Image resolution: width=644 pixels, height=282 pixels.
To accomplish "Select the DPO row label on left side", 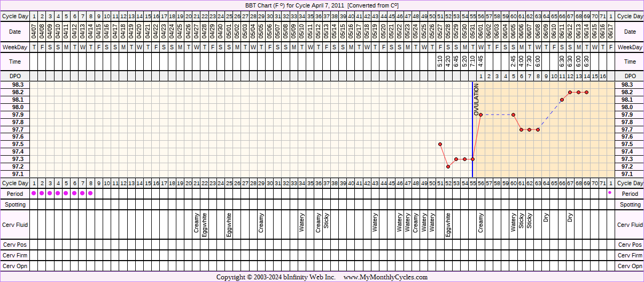I will tap(16, 77).
